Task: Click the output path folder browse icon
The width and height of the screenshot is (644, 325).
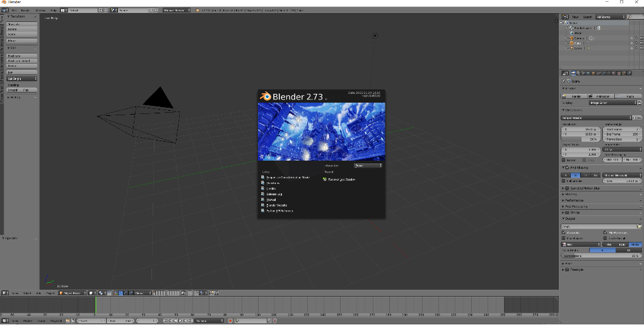Action: 640,226
